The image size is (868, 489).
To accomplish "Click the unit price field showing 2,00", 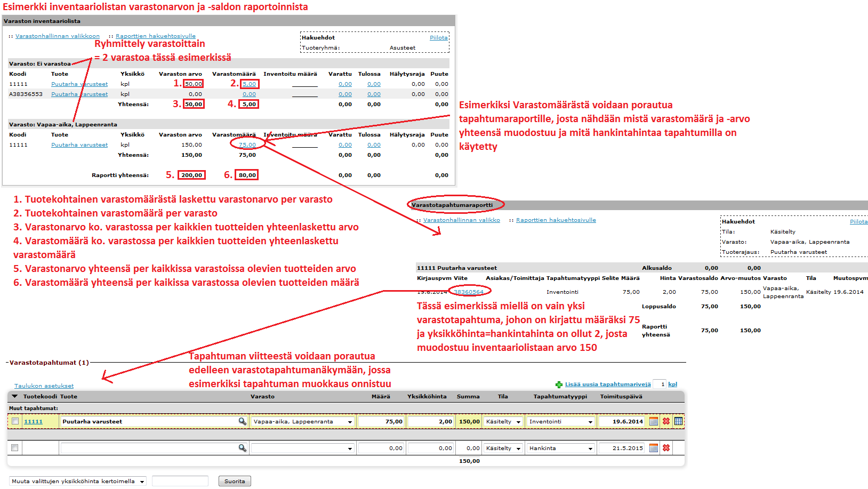I will tap(431, 421).
